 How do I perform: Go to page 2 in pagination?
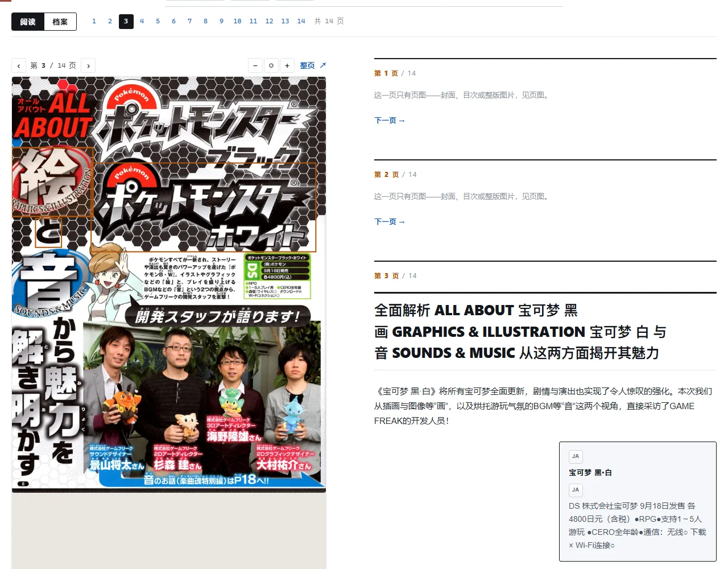click(110, 21)
